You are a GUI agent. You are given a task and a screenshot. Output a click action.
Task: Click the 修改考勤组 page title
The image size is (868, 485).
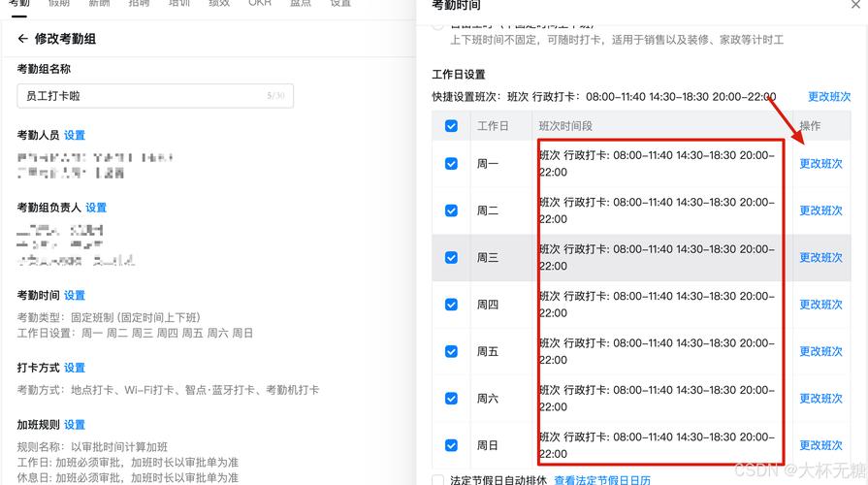click(x=65, y=39)
